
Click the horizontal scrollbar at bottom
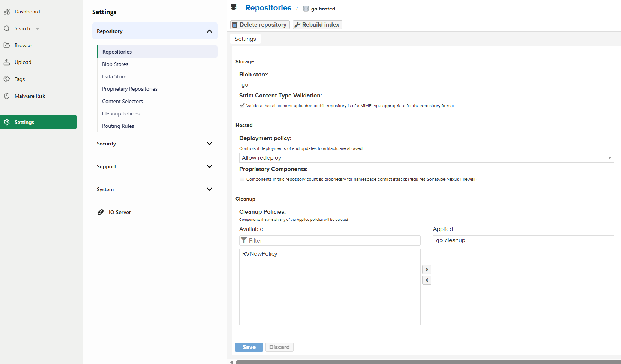coord(428,362)
